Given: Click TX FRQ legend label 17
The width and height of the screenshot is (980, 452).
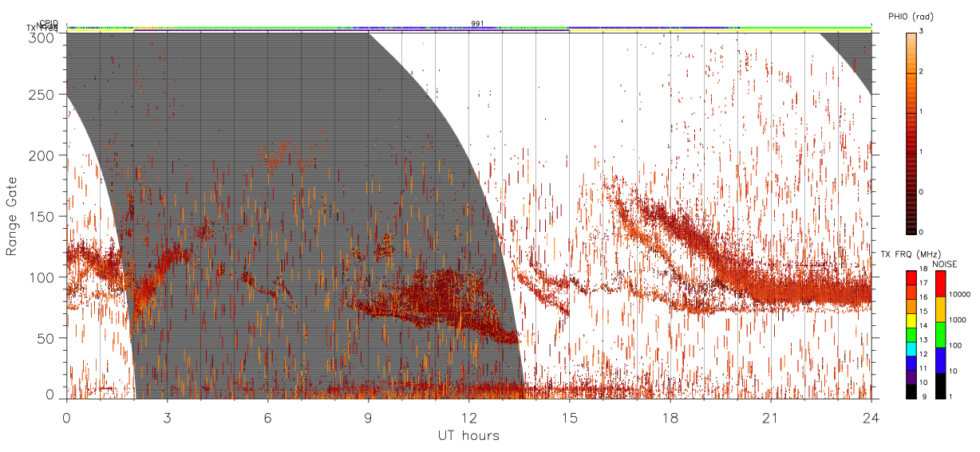Looking at the screenshot, I should coord(924,283).
